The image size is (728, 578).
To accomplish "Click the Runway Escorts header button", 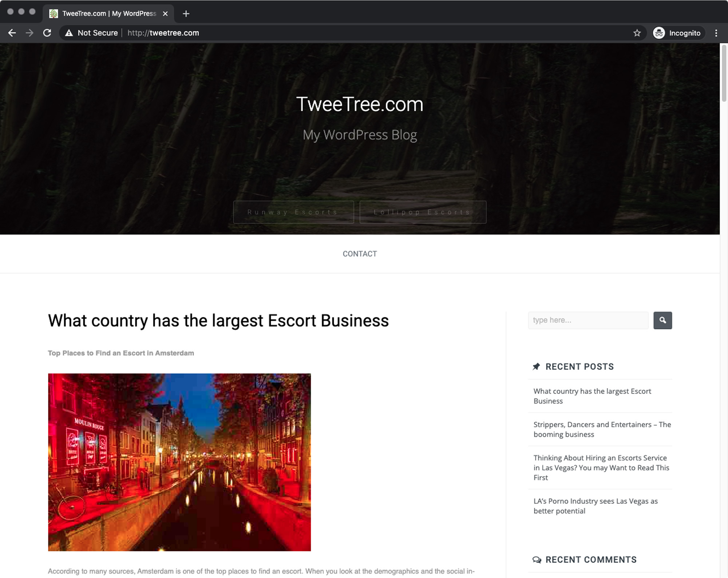I will (293, 212).
